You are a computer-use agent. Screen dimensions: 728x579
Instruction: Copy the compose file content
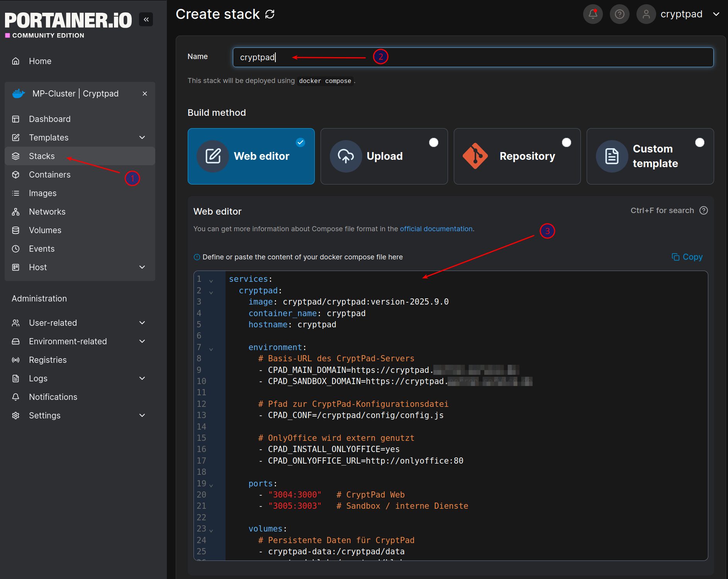[x=687, y=257]
